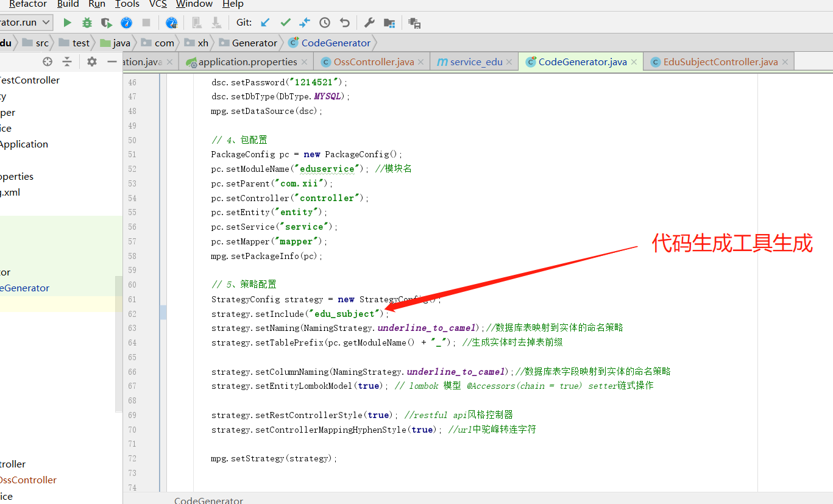Click the Project panel vertical scrollbar
The width and height of the screenshot is (833, 504).
click(x=119, y=344)
